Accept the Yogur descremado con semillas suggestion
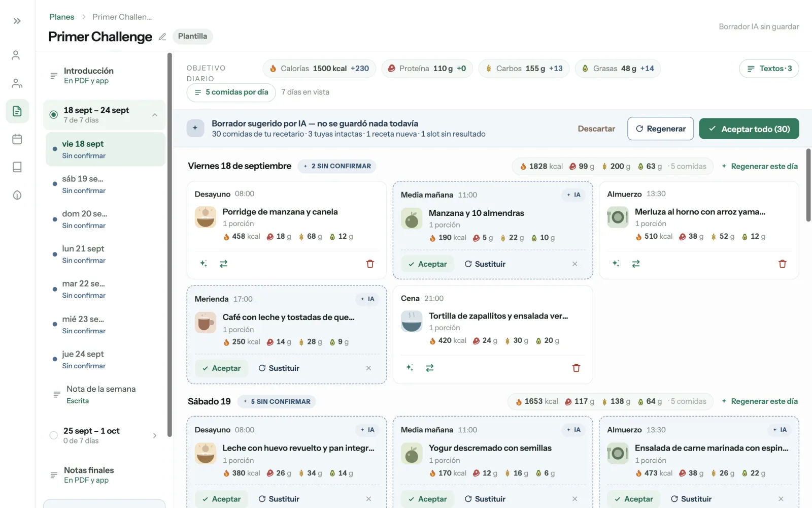 point(427,499)
